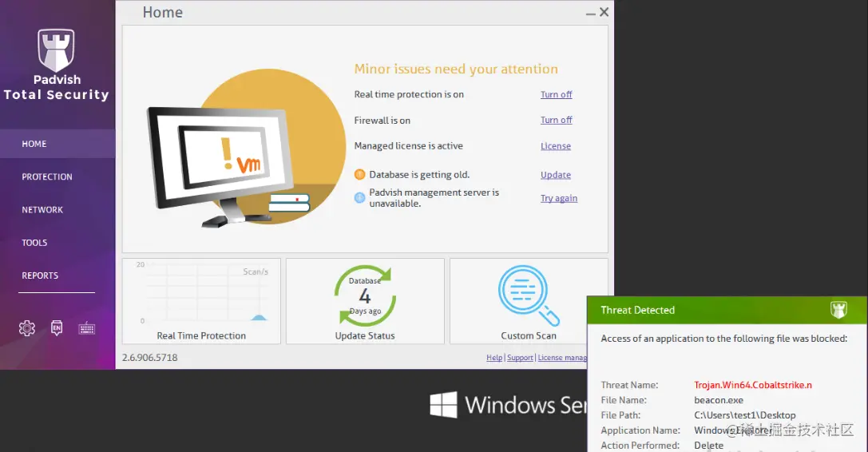Select HOME in the sidebar menu

[57, 144]
